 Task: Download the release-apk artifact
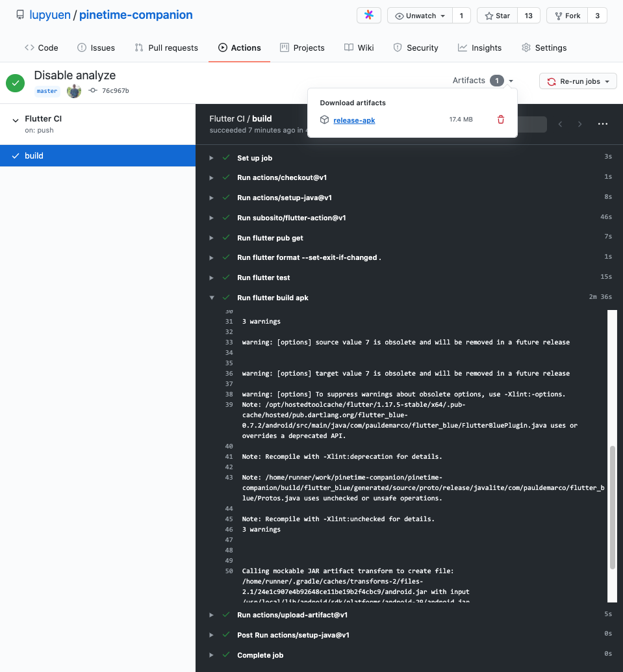[x=354, y=120]
